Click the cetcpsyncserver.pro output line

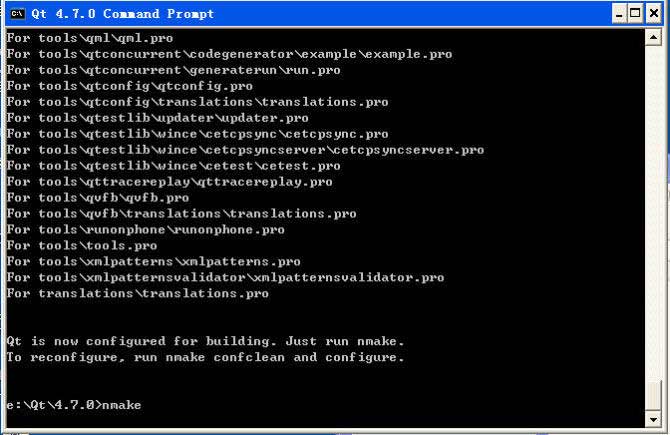[245, 150]
